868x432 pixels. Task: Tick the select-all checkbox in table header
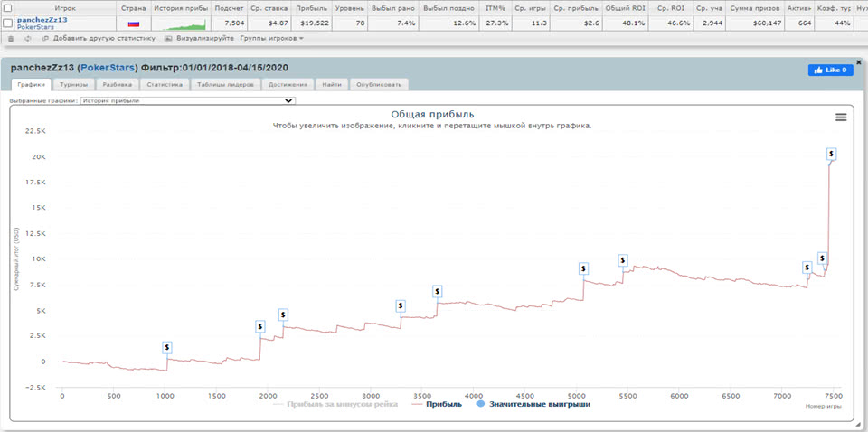point(8,7)
